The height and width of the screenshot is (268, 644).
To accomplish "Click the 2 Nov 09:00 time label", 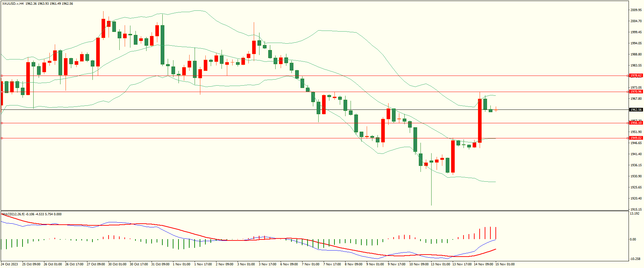I will click(225, 264).
